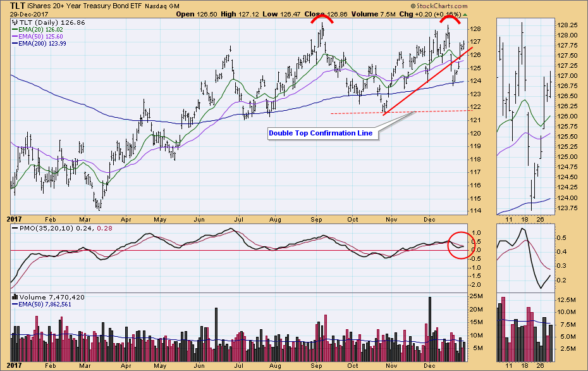Image resolution: width=588 pixels, height=371 pixels.
Task: Click the Volume 7,470,420 label
Action: 52,298
